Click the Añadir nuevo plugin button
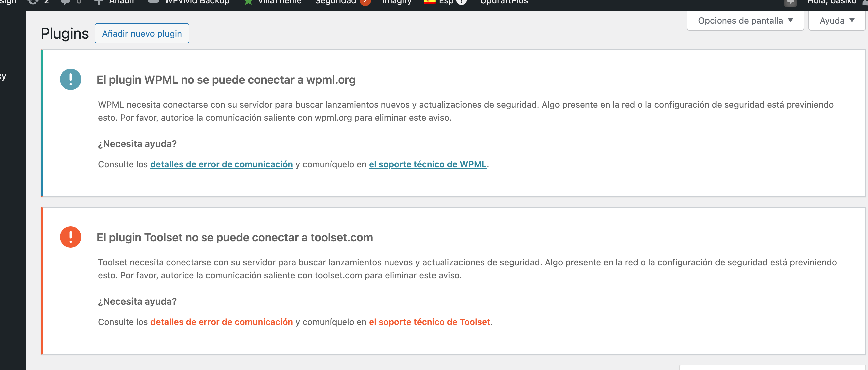Image resolution: width=868 pixels, height=370 pixels. coord(142,33)
